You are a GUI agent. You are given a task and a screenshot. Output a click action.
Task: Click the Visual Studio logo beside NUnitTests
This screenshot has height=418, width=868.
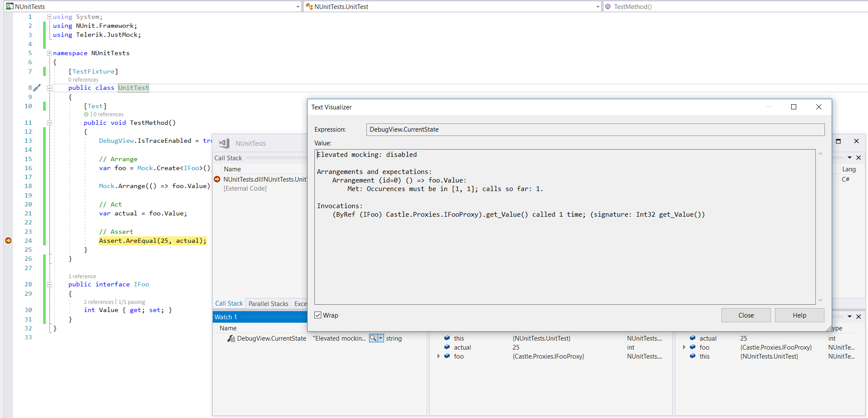pyautogui.click(x=224, y=144)
